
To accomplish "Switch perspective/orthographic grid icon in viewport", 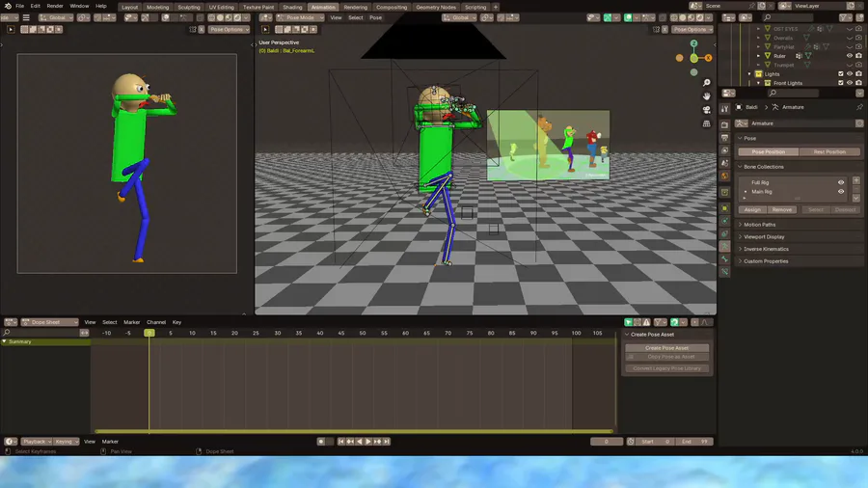I will (x=706, y=124).
